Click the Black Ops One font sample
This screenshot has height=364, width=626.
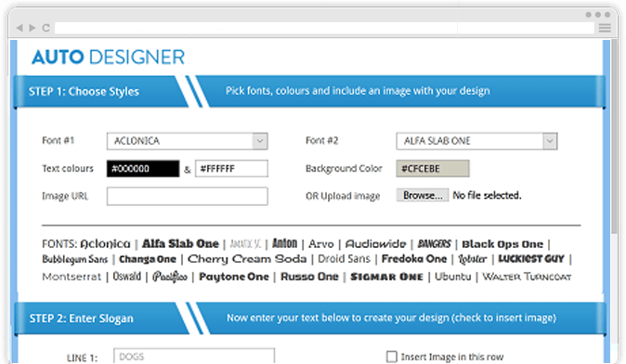pos(502,244)
